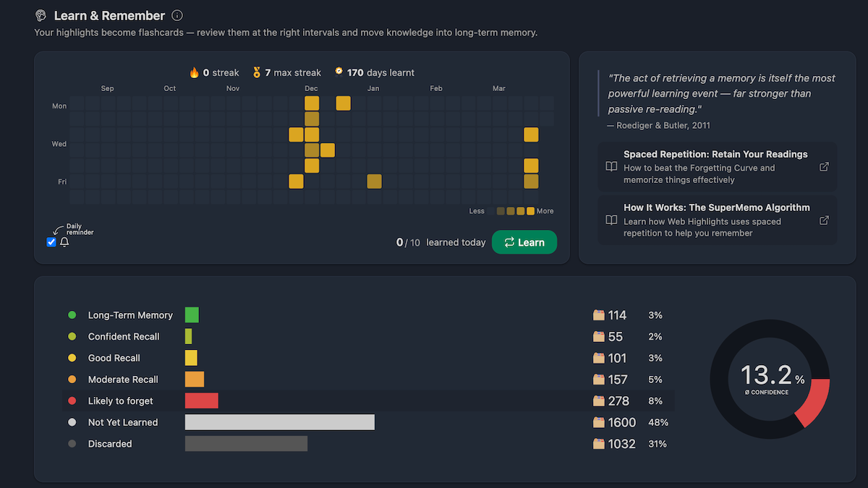Click the green dot next to Long-Term Memory
This screenshot has height=488, width=868.
(x=72, y=315)
